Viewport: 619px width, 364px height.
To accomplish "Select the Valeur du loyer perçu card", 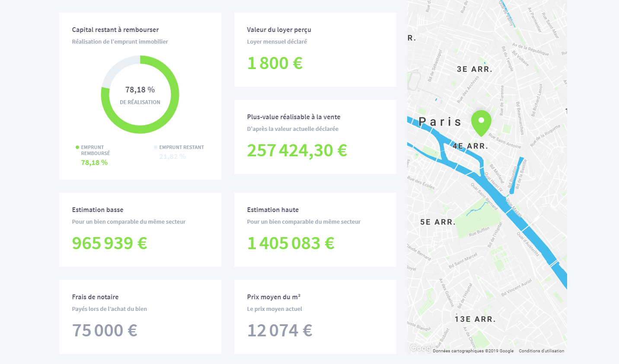I will 315,50.
